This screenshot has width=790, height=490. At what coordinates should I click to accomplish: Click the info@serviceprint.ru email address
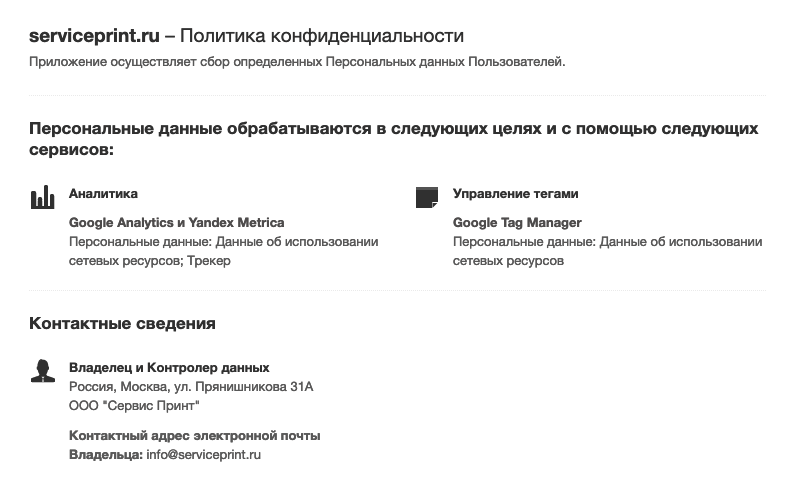(x=203, y=455)
